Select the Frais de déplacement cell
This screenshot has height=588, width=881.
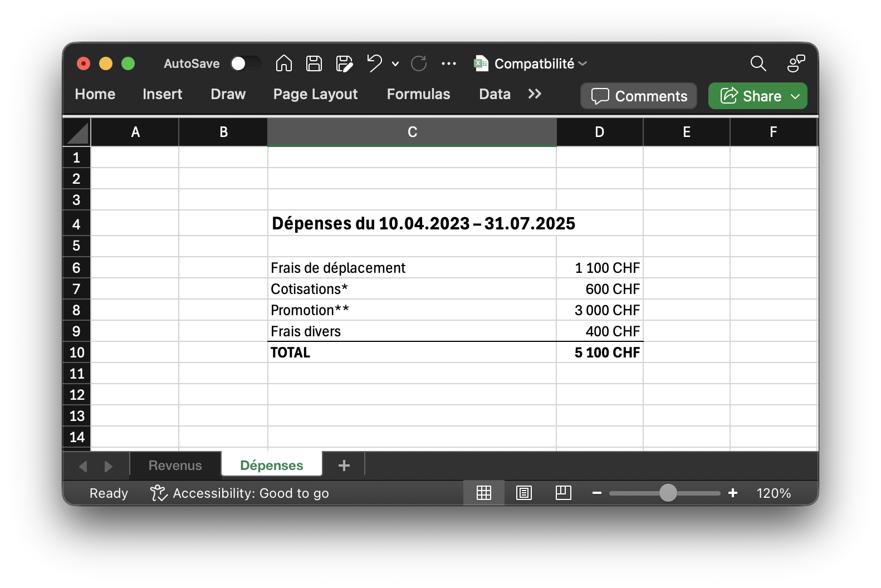[412, 268]
